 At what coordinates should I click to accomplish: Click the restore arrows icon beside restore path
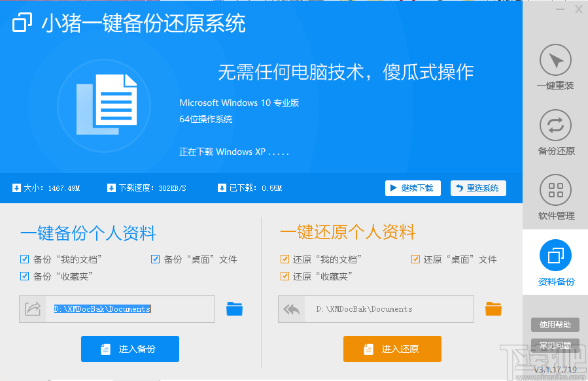point(292,309)
